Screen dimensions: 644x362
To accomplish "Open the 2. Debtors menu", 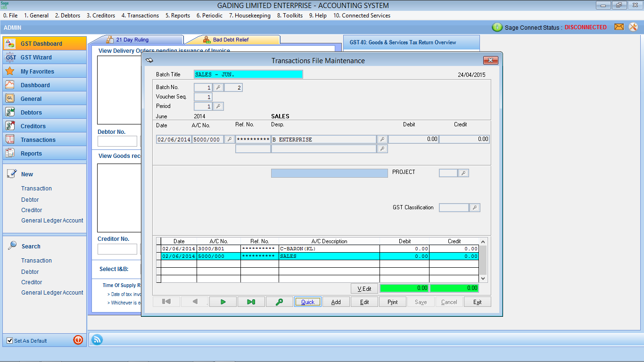I will tap(67, 16).
